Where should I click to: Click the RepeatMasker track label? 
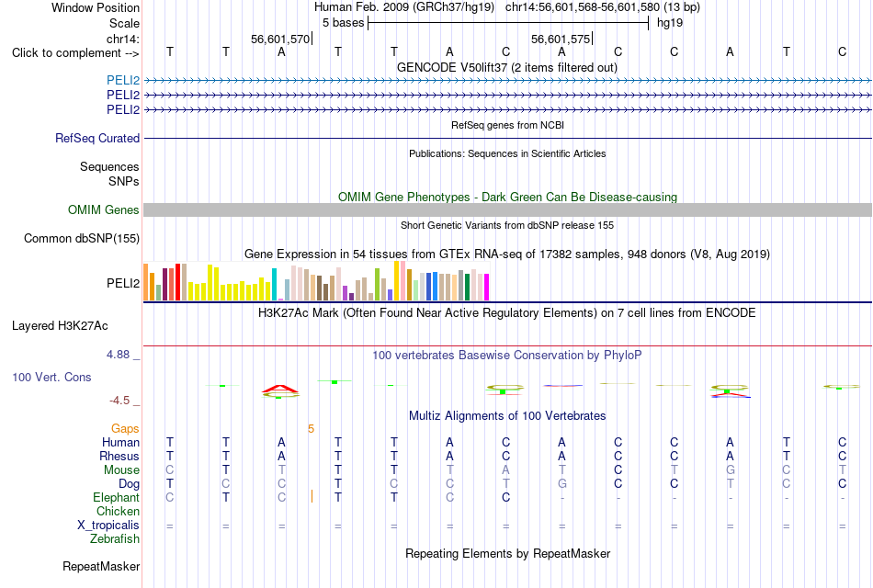[101, 566]
